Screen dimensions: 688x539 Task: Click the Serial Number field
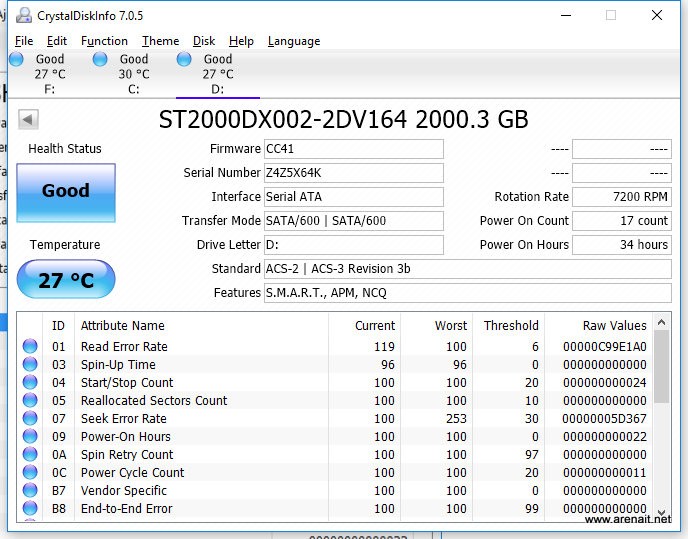point(353,173)
